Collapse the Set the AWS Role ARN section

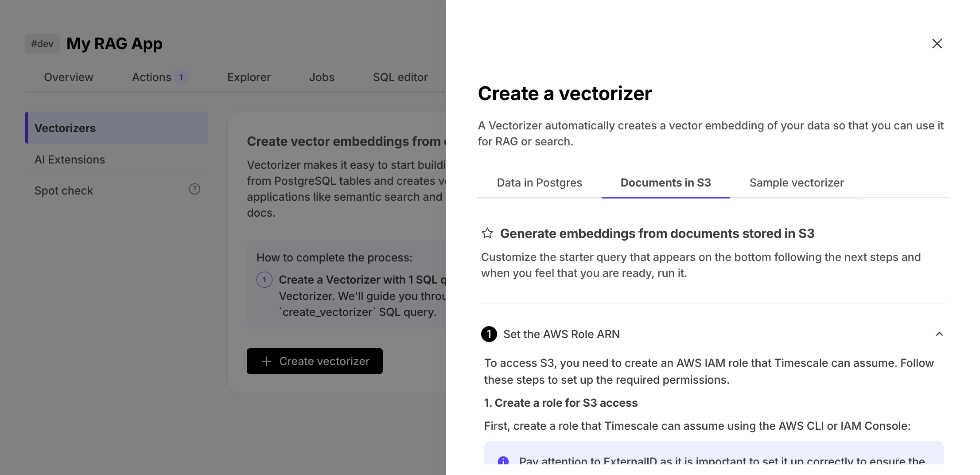[x=940, y=334]
